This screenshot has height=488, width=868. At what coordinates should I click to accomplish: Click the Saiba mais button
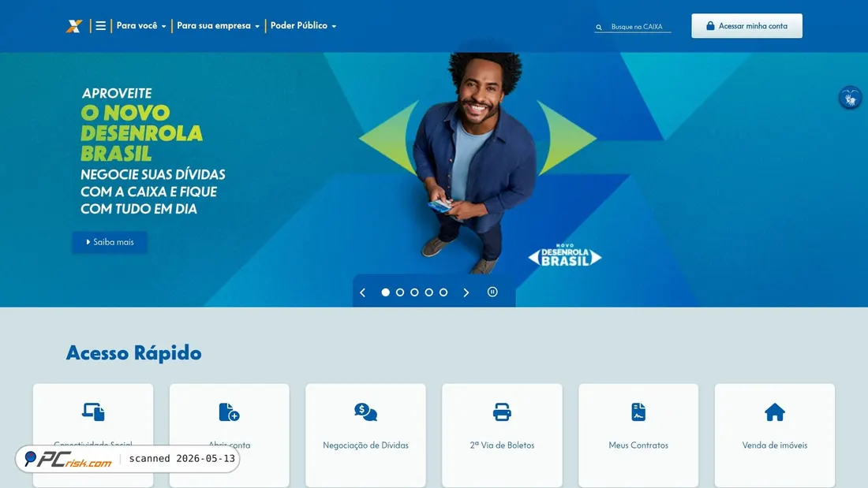pyautogui.click(x=110, y=242)
